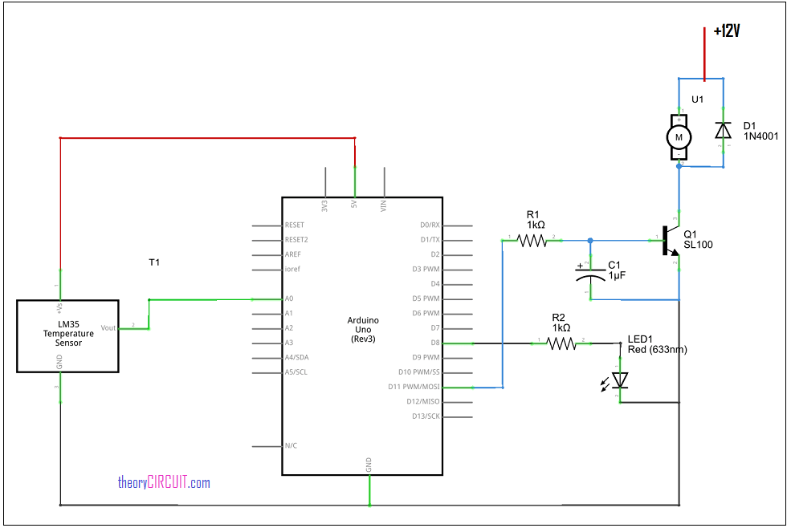The width and height of the screenshot is (791, 532).
Task: Click the motor symbol U1
Action: click(679, 136)
